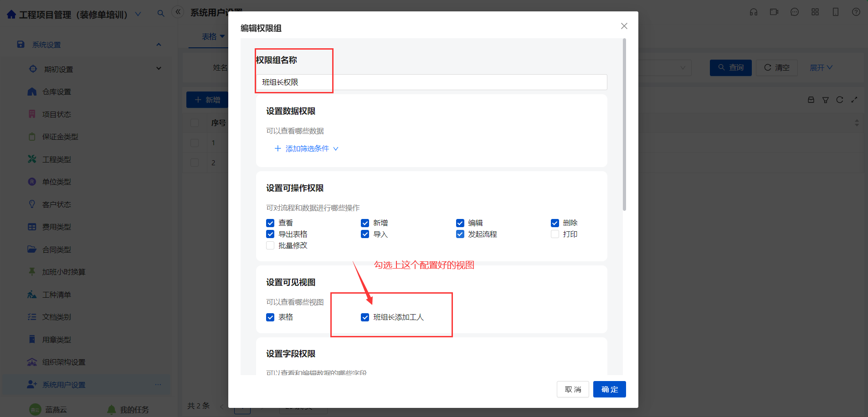Click the 取消 button
Image resolution: width=868 pixels, height=417 pixels.
tap(573, 389)
